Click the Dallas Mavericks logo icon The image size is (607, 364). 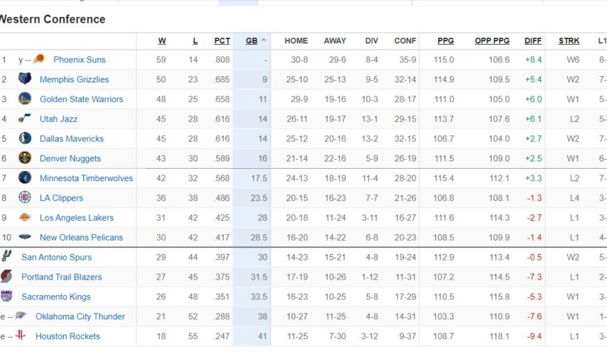(25, 139)
